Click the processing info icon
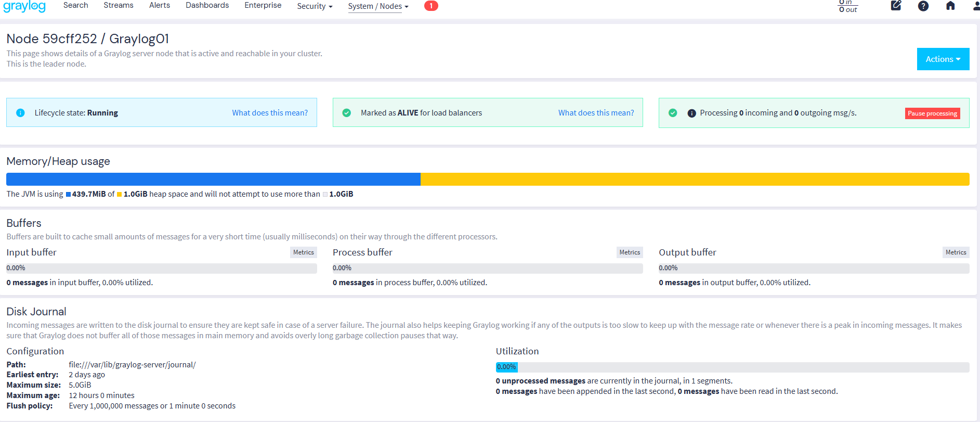The width and height of the screenshot is (980, 422). [x=691, y=113]
